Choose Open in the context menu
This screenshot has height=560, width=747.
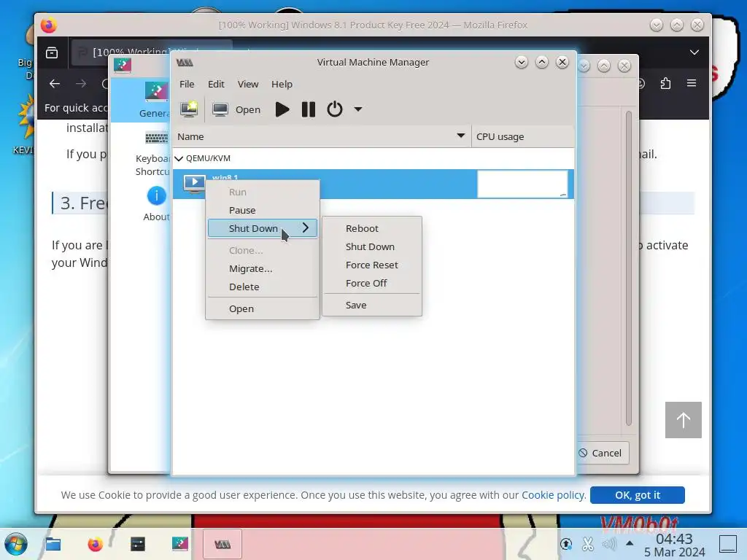click(x=263, y=308)
